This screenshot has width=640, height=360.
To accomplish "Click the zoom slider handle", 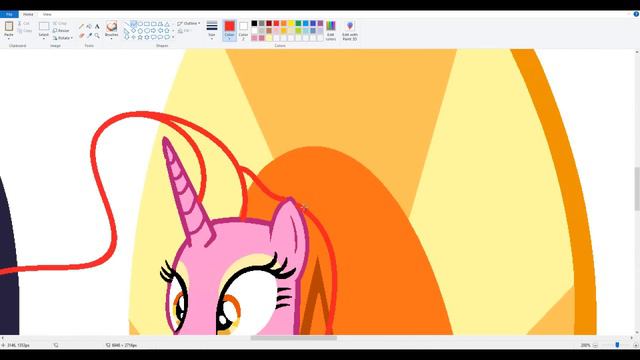I will coord(617,345).
